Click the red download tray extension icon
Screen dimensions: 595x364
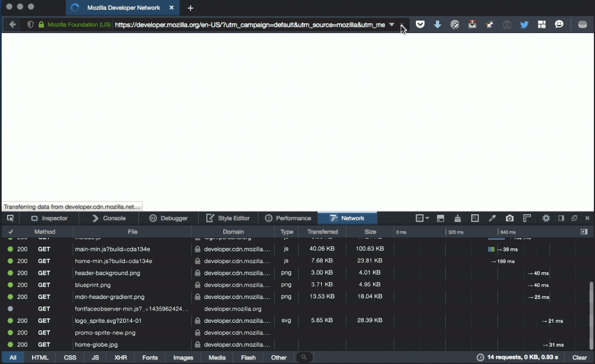click(472, 24)
